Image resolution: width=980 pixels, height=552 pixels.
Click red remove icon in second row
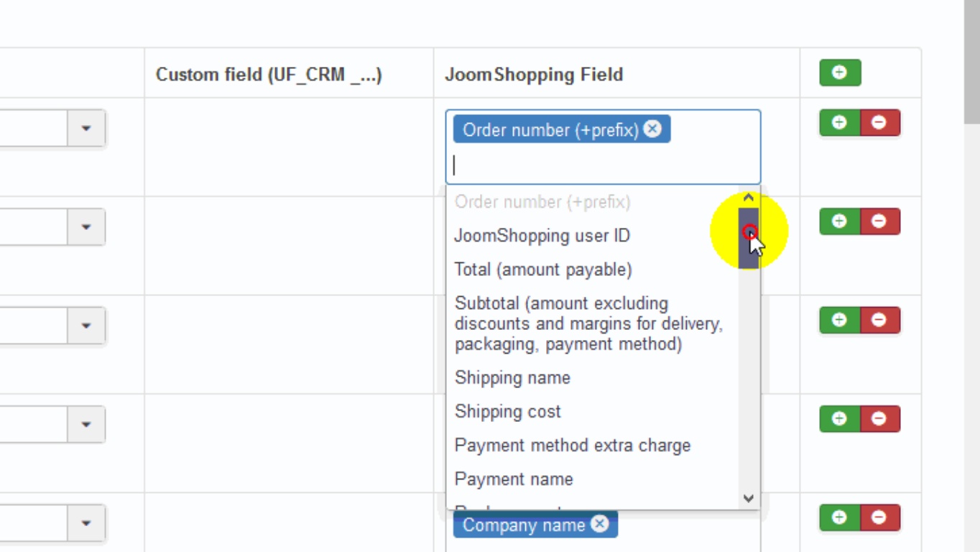click(879, 221)
